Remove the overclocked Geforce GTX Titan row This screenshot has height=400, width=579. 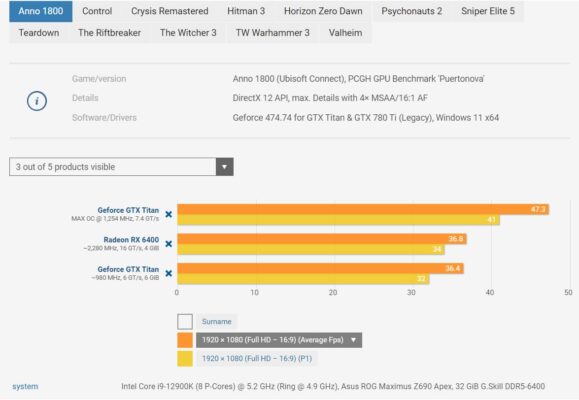click(169, 214)
